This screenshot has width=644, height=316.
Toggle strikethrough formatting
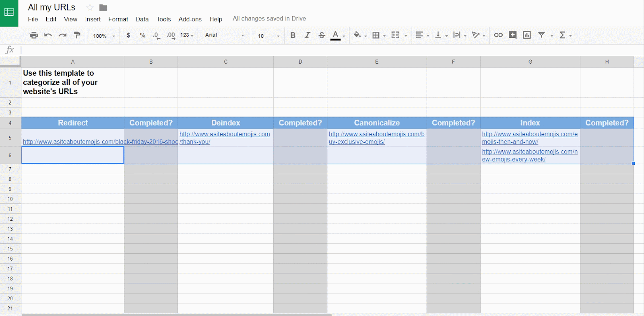click(322, 35)
